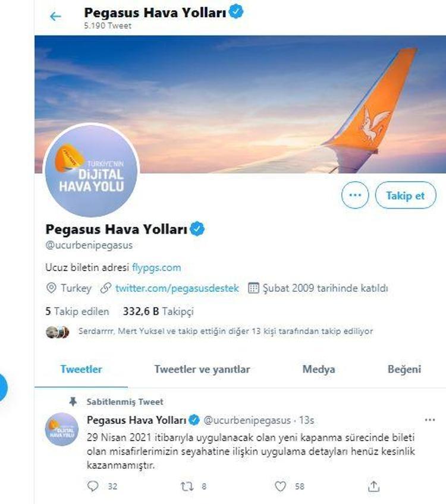Share the pinned tweet

coord(373,486)
